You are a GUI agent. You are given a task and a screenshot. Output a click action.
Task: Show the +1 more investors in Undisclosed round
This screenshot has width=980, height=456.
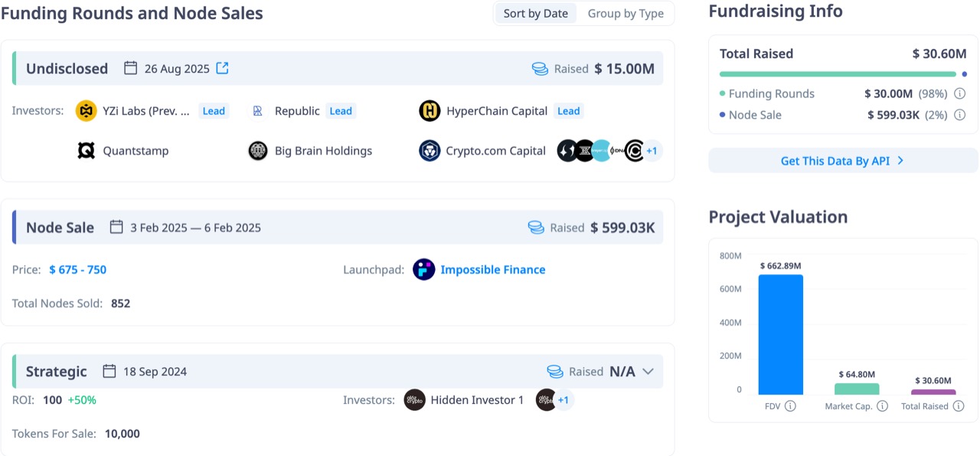coord(652,151)
